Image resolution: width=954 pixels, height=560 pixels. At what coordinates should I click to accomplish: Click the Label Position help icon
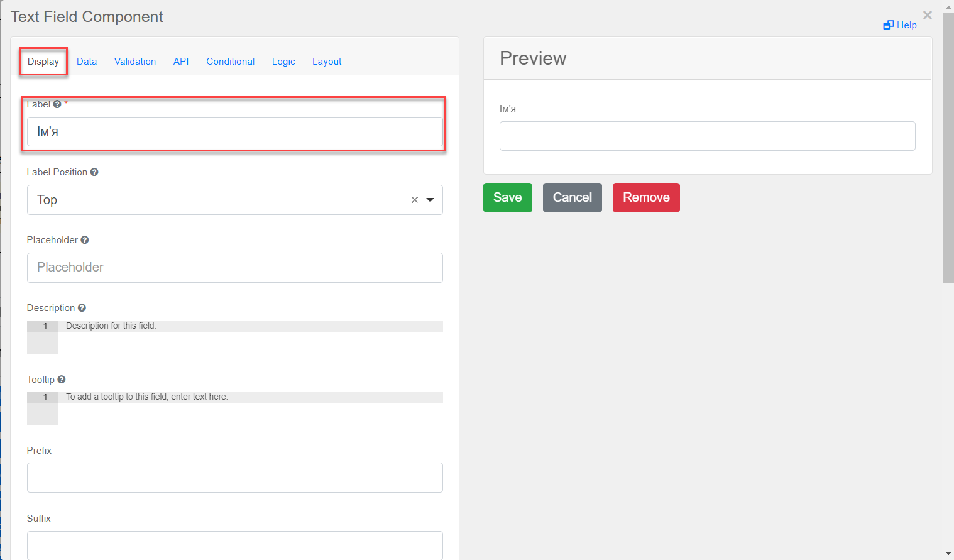coord(94,172)
